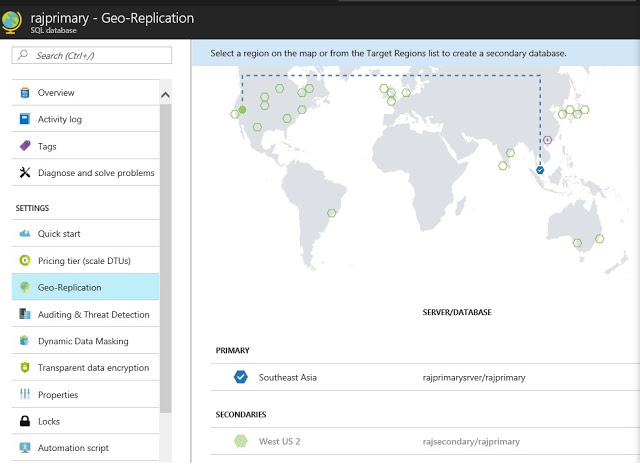Screen dimensions: 640x464
Task: Click the Locks padlock icon
Action: coord(24,422)
